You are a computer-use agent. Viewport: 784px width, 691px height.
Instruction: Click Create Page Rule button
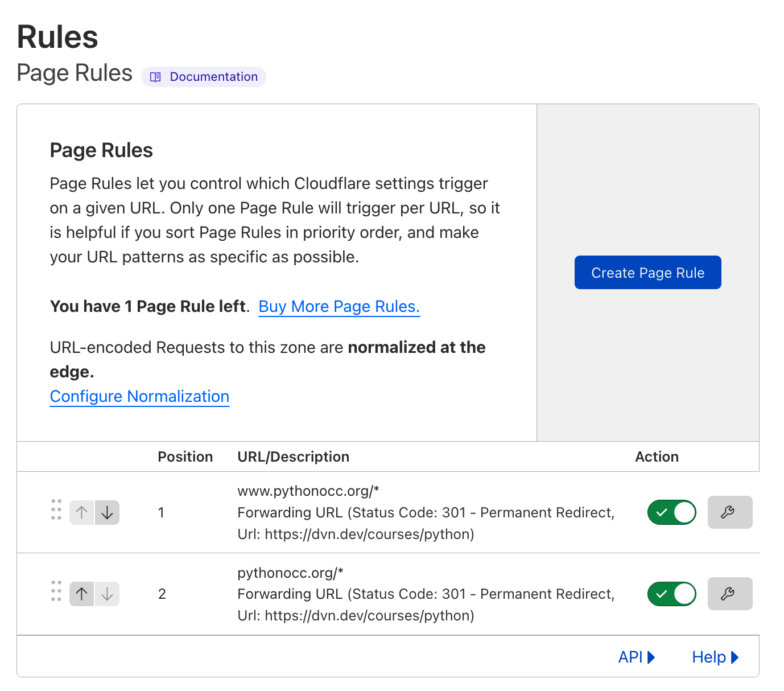pos(648,273)
